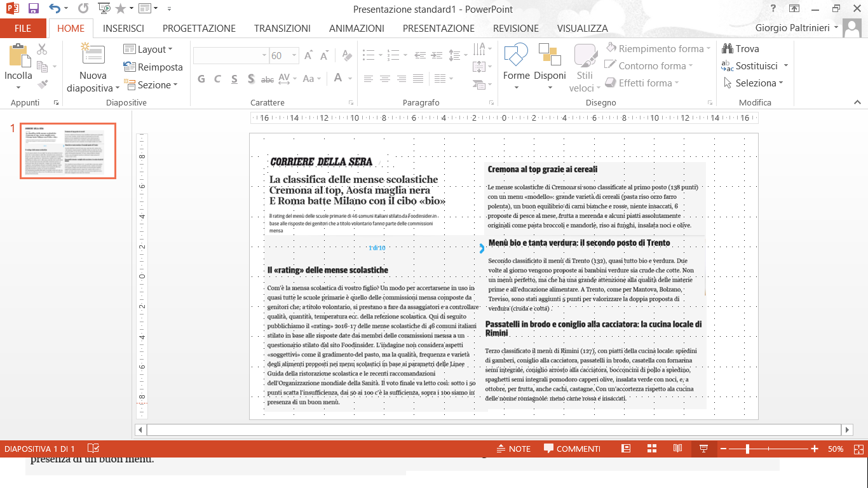Align text left
Screen dimensions: 868x488
(x=369, y=79)
